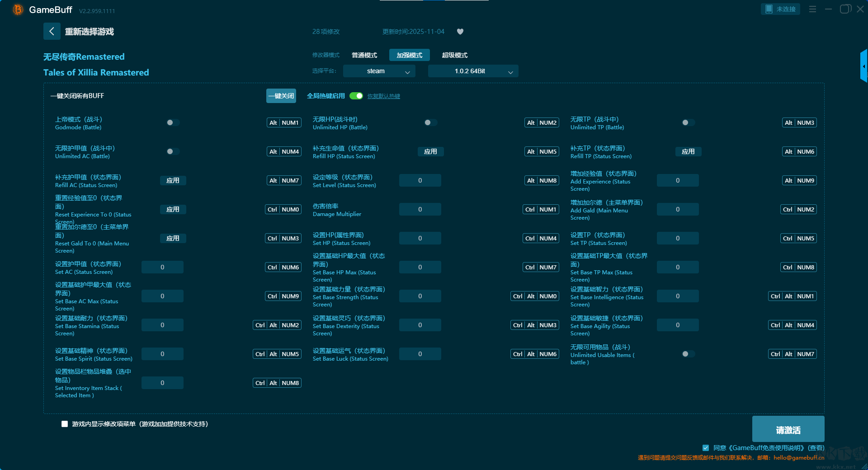Click the Set Level value field
The image size is (868, 470).
pyautogui.click(x=420, y=180)
